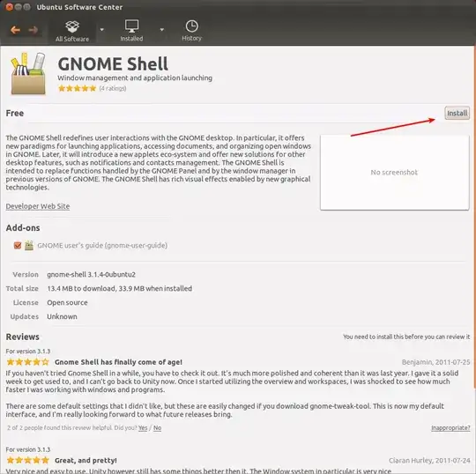Screen dimensions: 476x474
Task: Click the 4 ratings count text
Action: (x=113, y=88)
